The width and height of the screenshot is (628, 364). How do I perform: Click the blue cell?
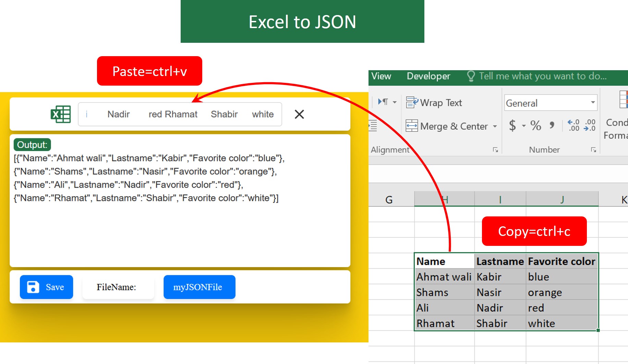(x=562, y=277)
